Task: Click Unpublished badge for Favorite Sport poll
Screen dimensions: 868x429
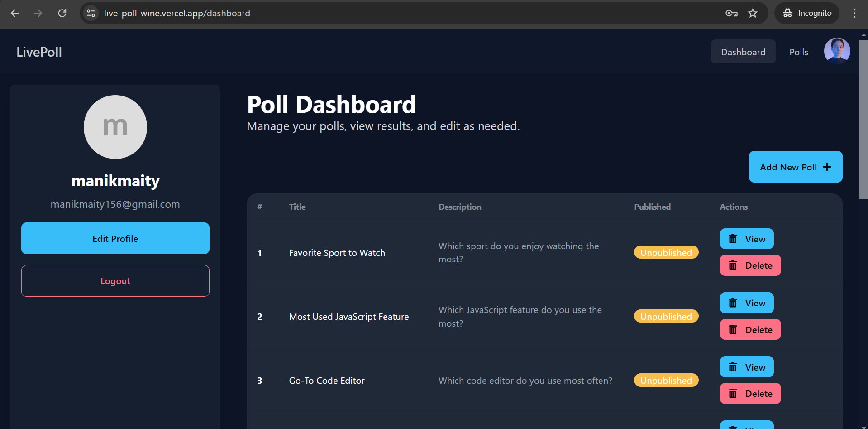Action: tap(666, 253)
